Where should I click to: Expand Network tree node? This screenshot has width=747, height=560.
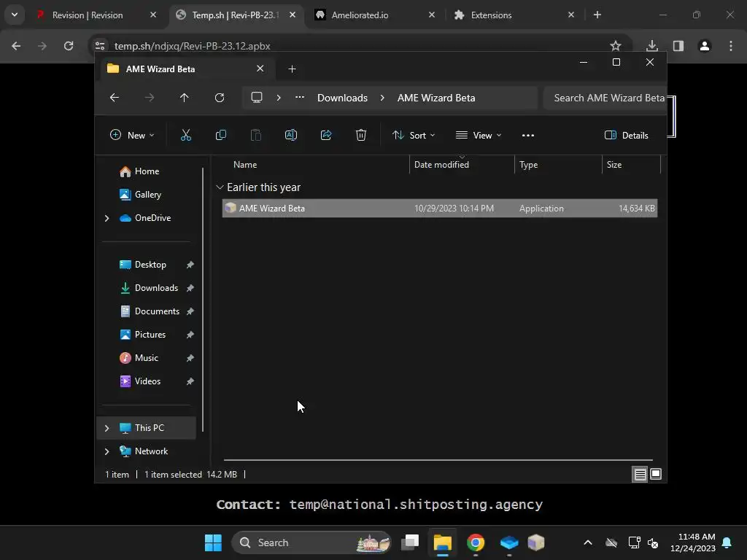pyautogui.click(x=107, y=451)
